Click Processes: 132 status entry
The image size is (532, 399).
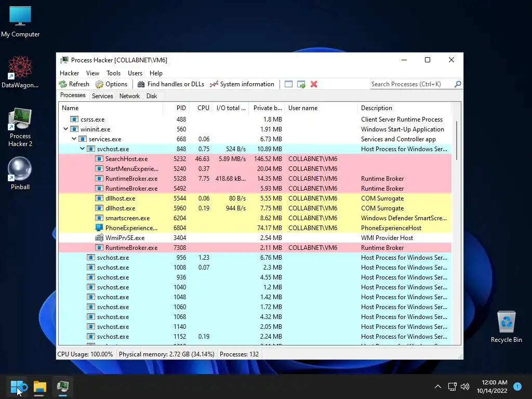239,354
